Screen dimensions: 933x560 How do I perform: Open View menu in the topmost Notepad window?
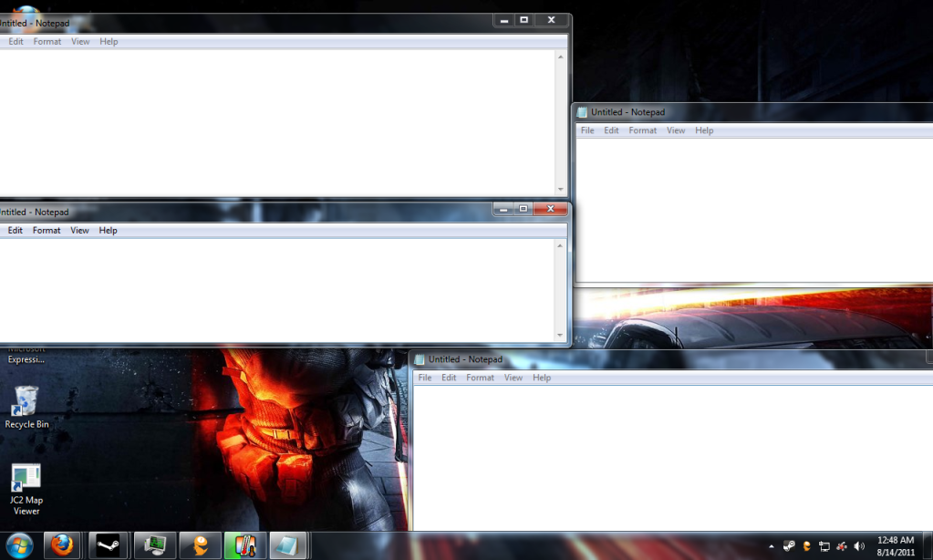[x=80, y=42]
